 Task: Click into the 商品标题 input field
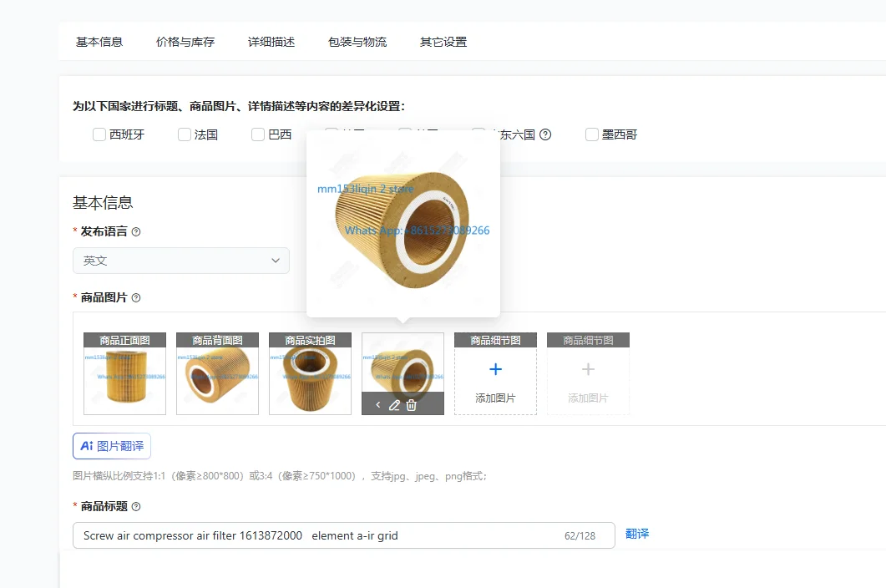coord(343,535)
